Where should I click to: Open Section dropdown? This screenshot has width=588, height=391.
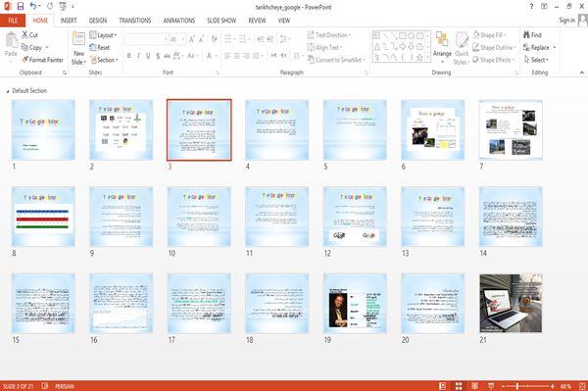[x=104, y=60]
